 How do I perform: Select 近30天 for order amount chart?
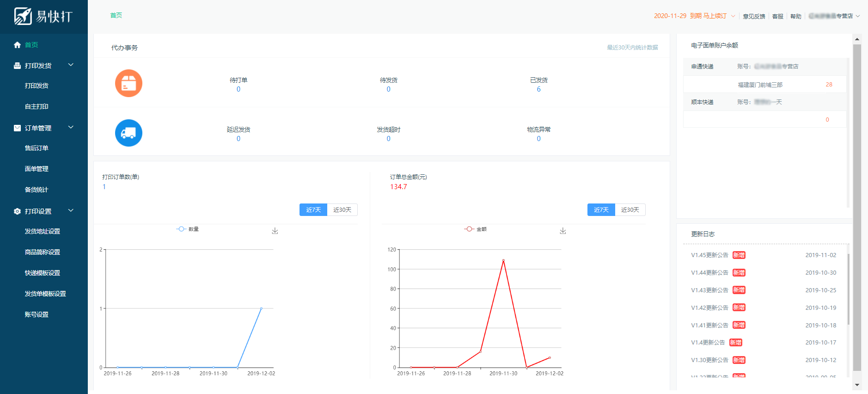point(630,210)
